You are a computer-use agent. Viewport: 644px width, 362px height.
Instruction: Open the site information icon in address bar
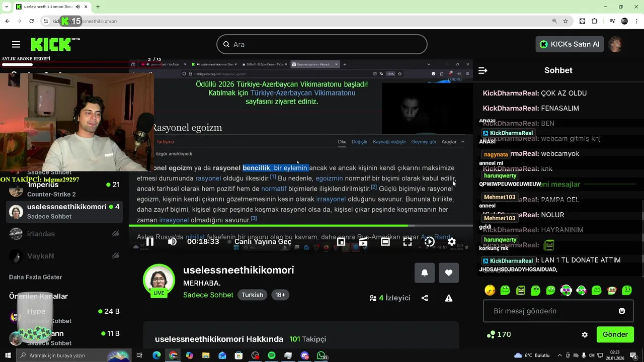click(x=46, y=21)
